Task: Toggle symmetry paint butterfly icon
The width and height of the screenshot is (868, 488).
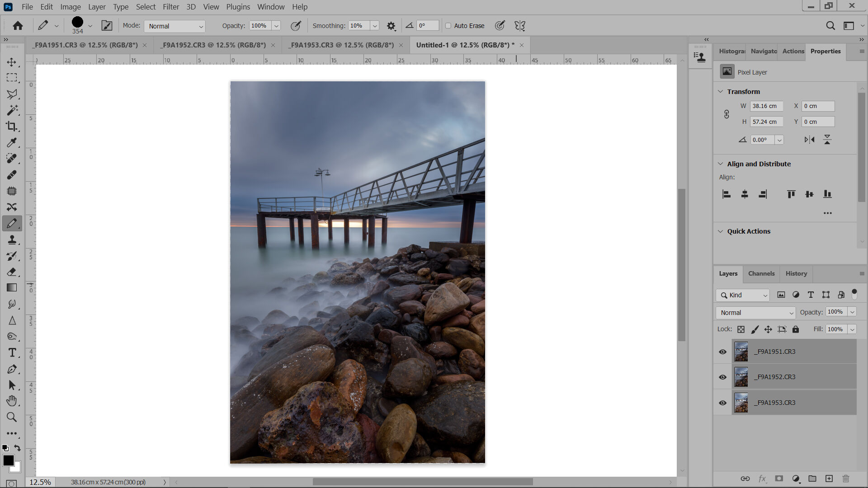Action: pyautogui.click(x=520, y=26)
